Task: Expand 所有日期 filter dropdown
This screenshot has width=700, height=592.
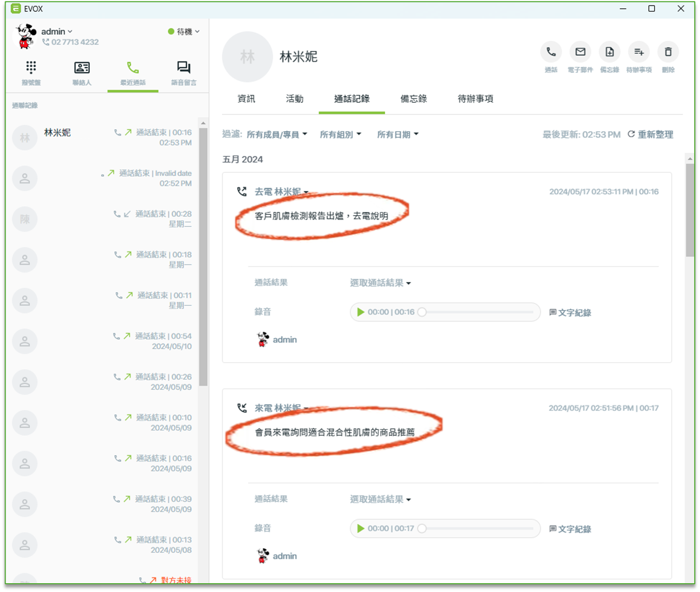Action: click(x=397, y=134)
